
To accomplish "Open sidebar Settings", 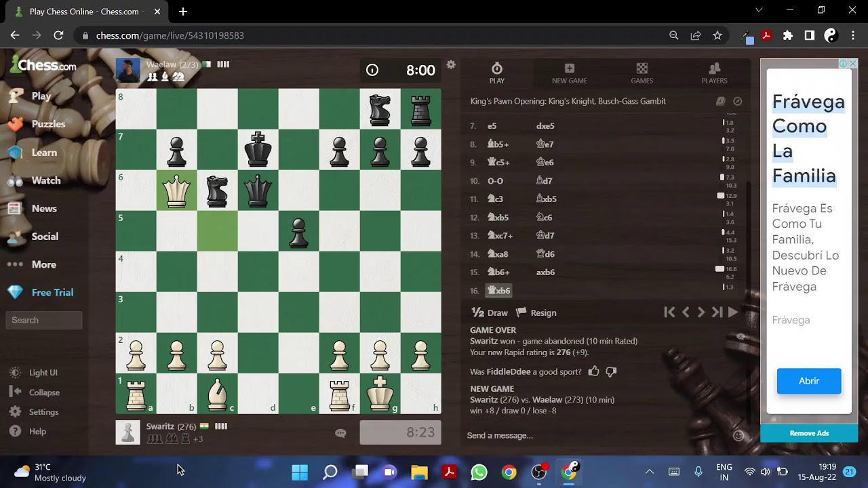I will pos(34,412).
